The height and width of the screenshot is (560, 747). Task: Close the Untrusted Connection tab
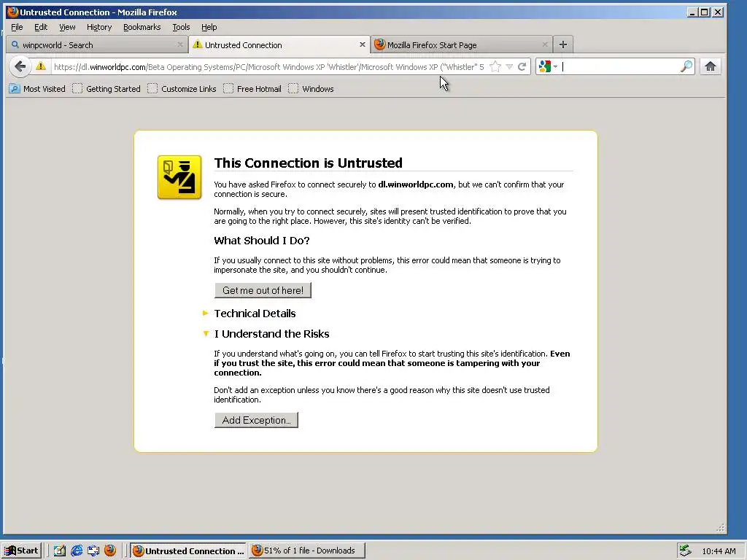363,44
